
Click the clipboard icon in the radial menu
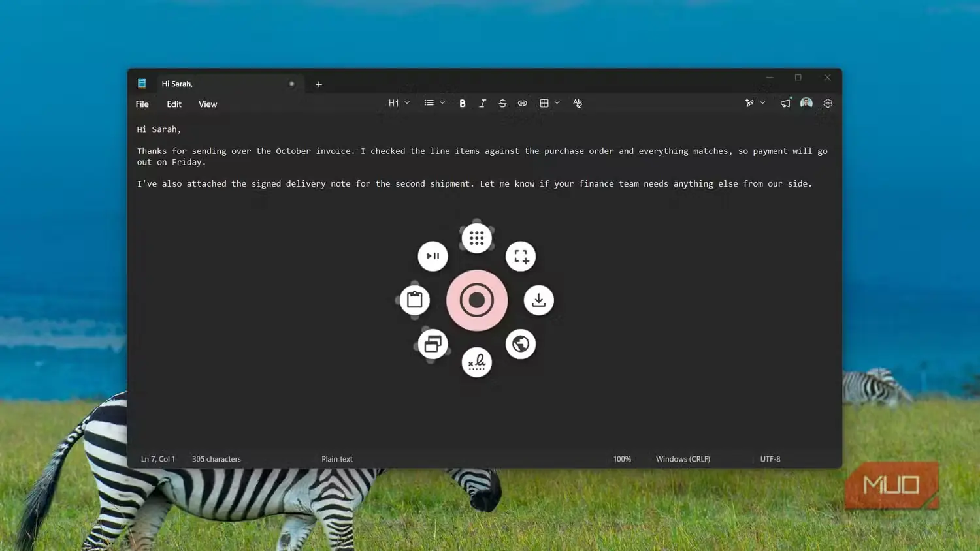415,300
